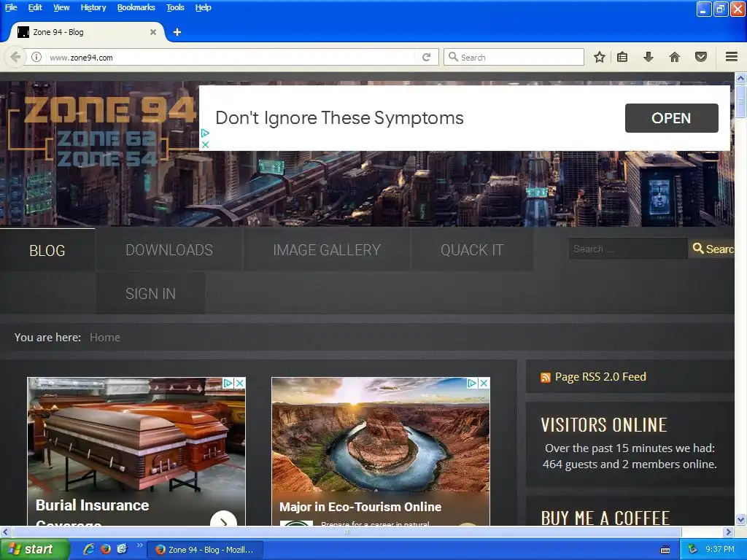The height and width of the screenshot is (560, 747).
Task: Open the History menu
Action: [x=93, y=7]
